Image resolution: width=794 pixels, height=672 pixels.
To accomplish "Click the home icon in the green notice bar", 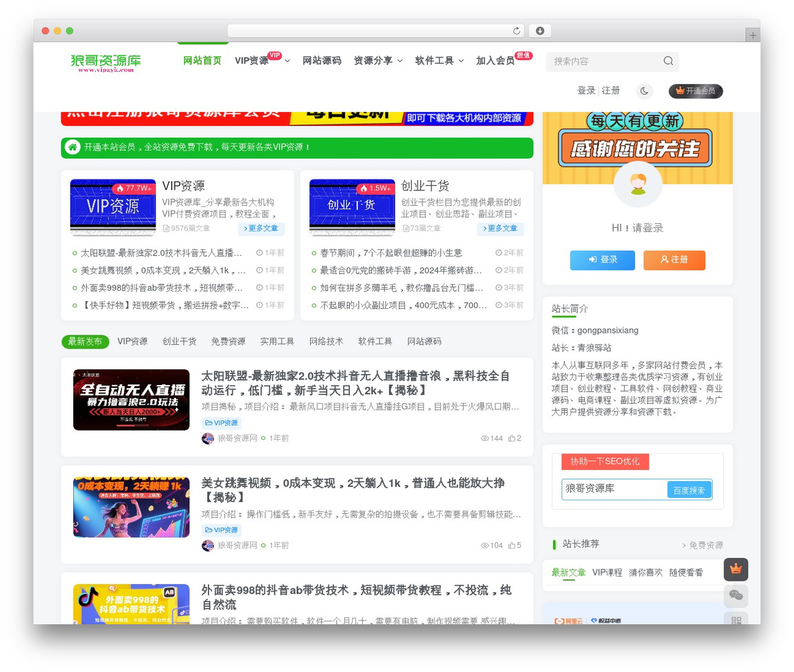I will point(73,148).
